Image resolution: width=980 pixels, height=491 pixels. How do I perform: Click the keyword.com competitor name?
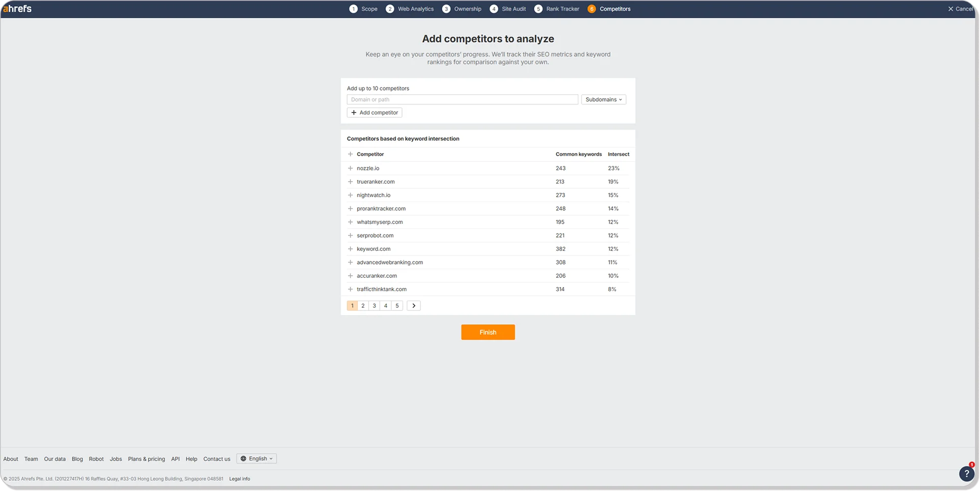(374, 249)
